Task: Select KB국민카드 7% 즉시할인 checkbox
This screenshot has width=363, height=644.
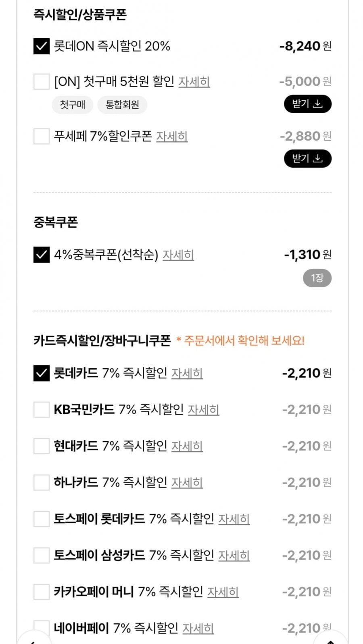Action: 41,409
